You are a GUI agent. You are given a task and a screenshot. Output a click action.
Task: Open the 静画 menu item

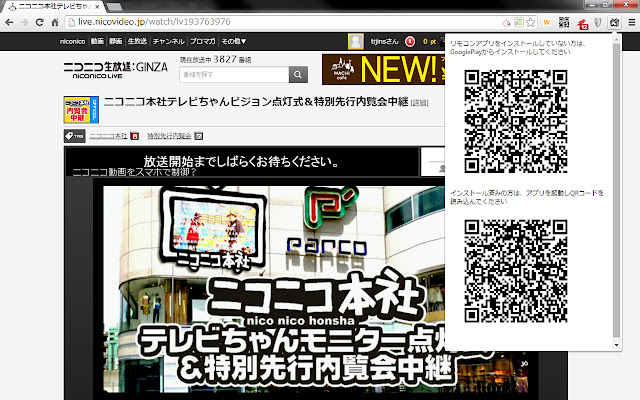(116, 41)
